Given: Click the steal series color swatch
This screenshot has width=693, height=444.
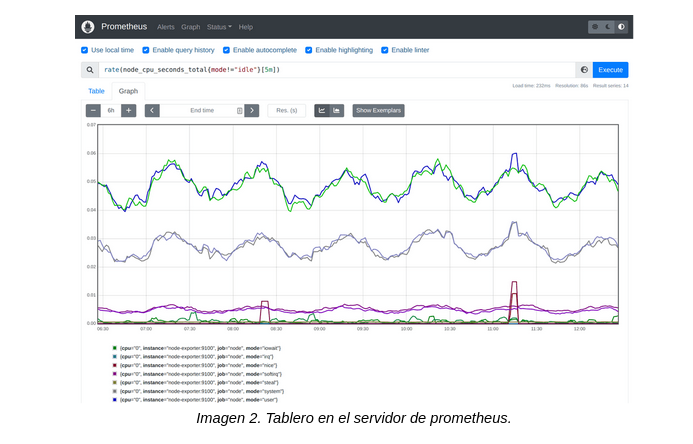Looking at the screenshot, I should point(115,383).
